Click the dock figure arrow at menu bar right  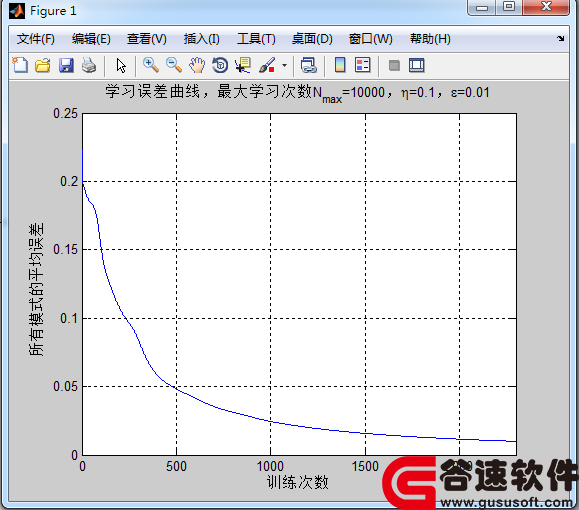pyautogui.click(x=561, y=38)
